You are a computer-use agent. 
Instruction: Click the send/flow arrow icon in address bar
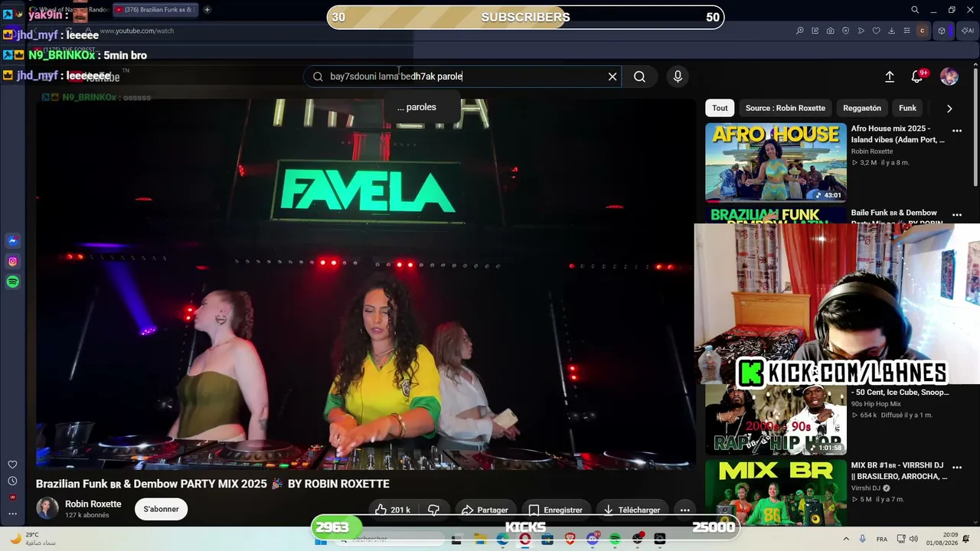tap(861, 31)
